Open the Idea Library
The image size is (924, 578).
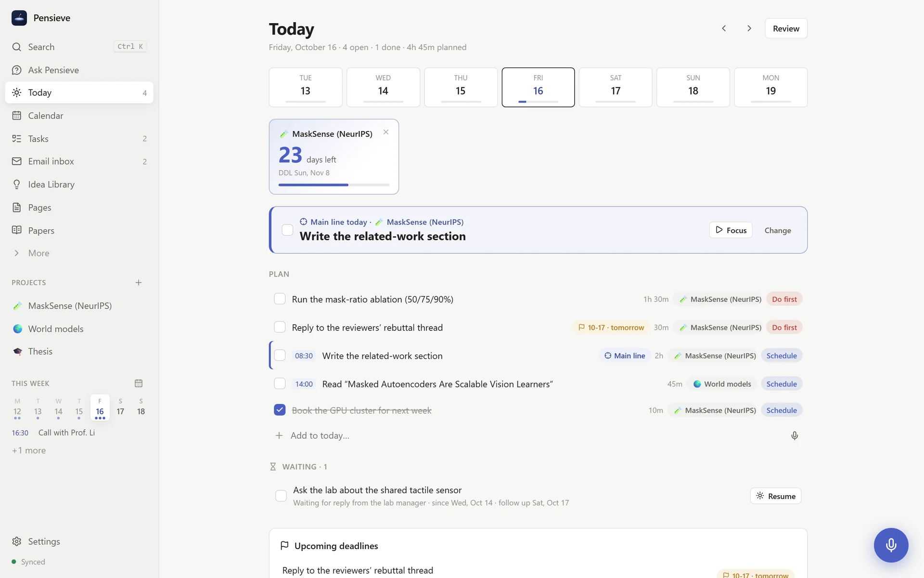(79, 184)
